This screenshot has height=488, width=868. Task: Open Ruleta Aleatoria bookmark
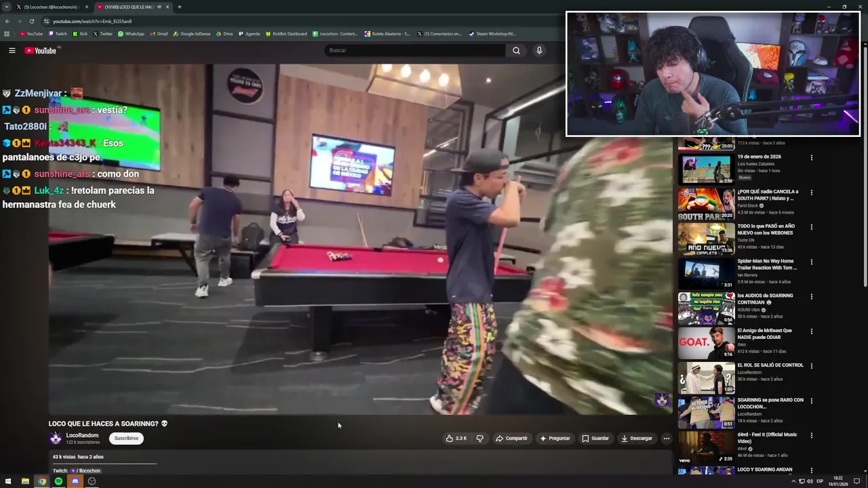coord(387,34)
